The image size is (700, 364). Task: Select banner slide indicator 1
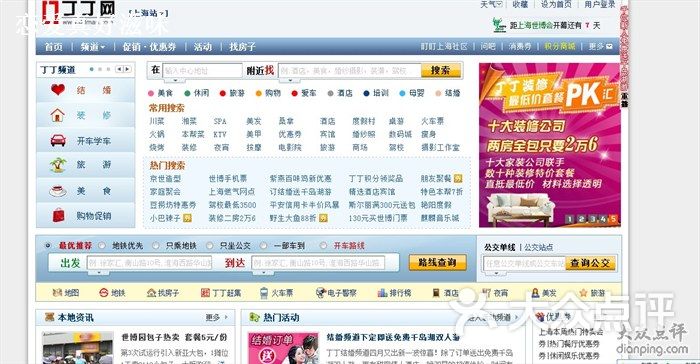pyautogui.click(x=570, y=219)
